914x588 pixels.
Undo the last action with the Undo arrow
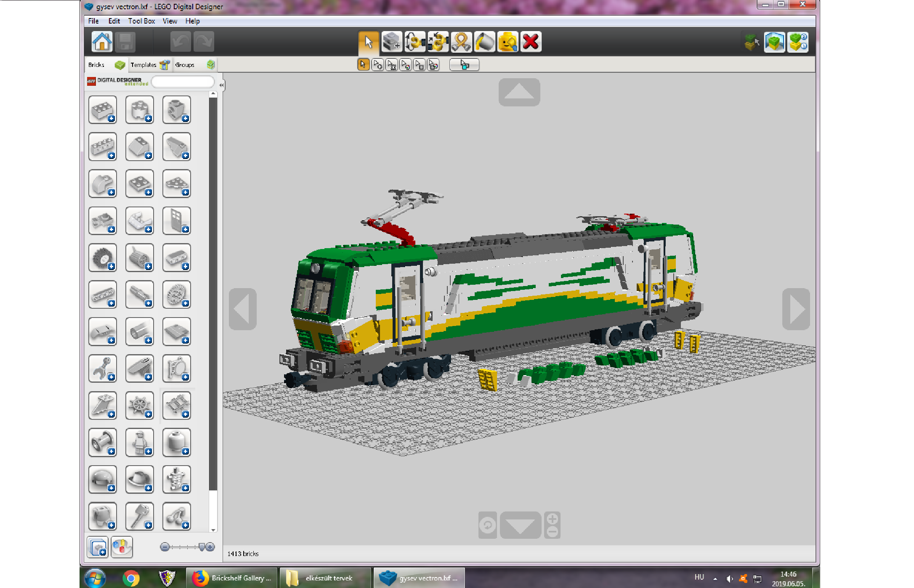[181, 42]
